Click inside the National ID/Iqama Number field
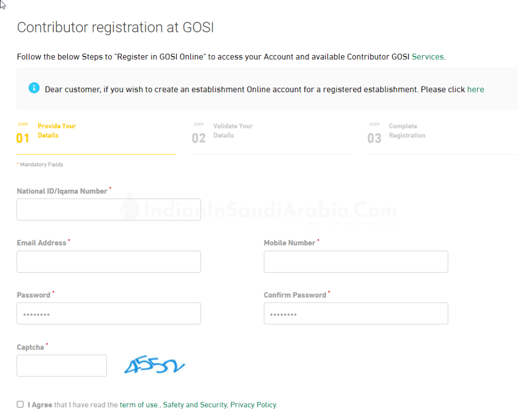Screen dimensions: 518x420 109,209
